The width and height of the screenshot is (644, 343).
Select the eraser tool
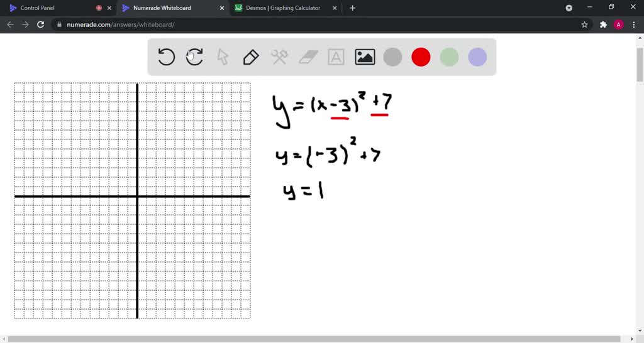pyautogui.click(x=308, y=57)
